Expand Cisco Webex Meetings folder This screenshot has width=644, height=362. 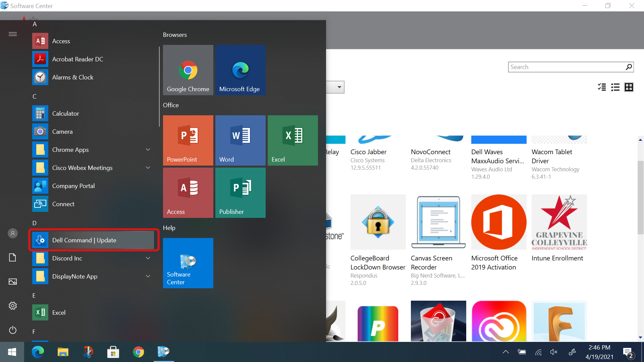tap(148, 168)
